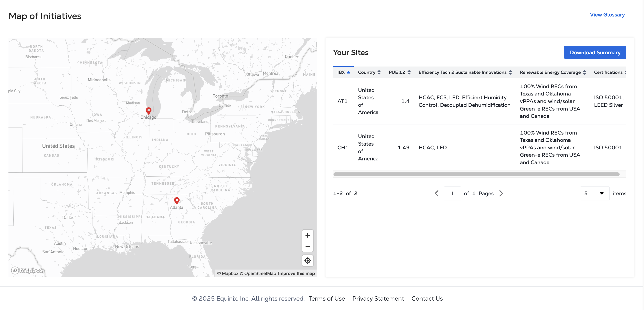
Task: Open the items per page dropdown
Action: point(594,193)
